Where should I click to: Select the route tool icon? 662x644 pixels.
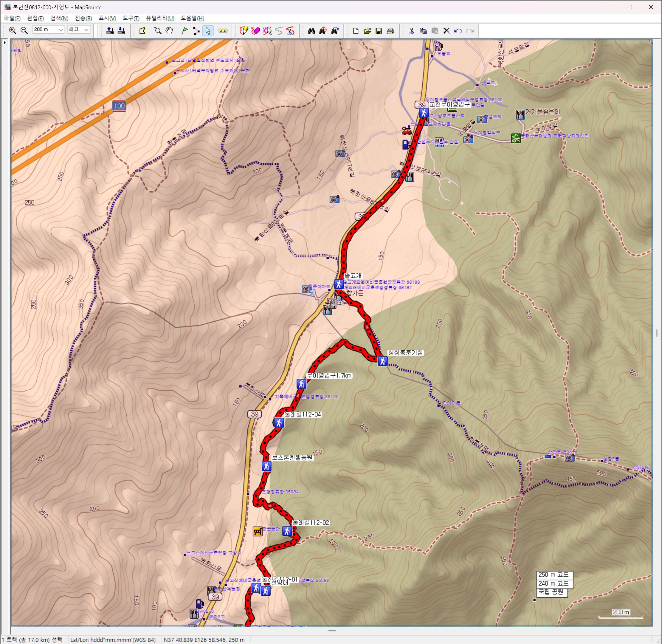click(x=196, y=31)
